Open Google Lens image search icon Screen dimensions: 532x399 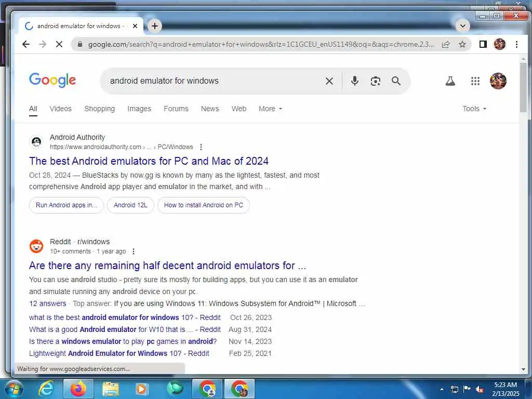tap(375, 81)
